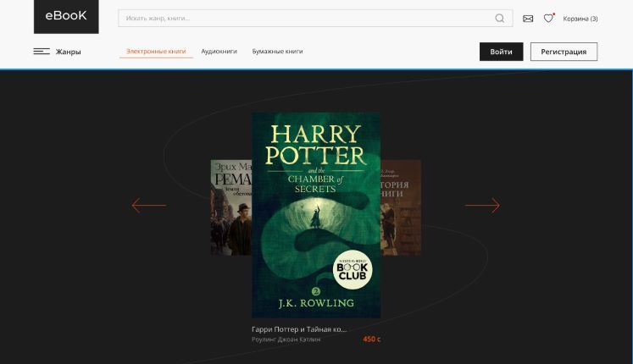The width and height of the screenshot is (633, 364).
Task: Click the price 450 с
Action: coord(371,339)
